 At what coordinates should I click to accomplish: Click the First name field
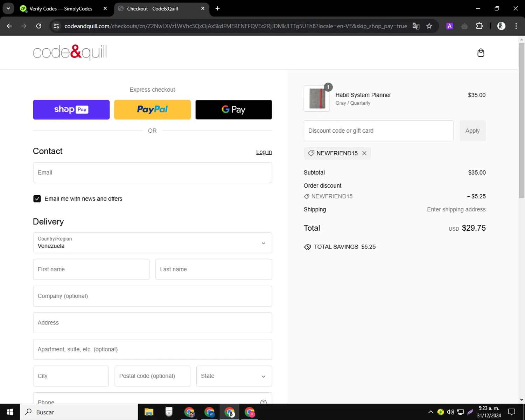point(91,269)
